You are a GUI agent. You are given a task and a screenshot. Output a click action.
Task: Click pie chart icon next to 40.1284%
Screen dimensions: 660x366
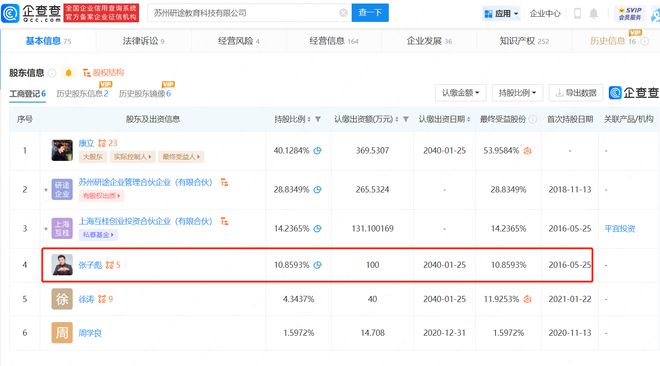pyautogui.click(x=317, y=151)
